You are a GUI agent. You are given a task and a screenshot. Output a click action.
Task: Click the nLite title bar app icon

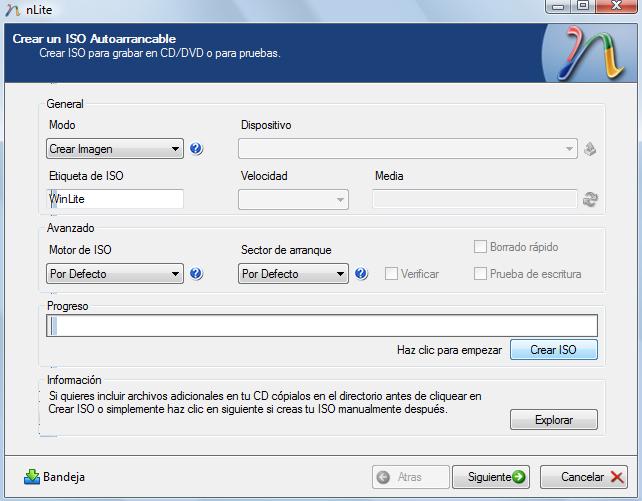(10, 8)
